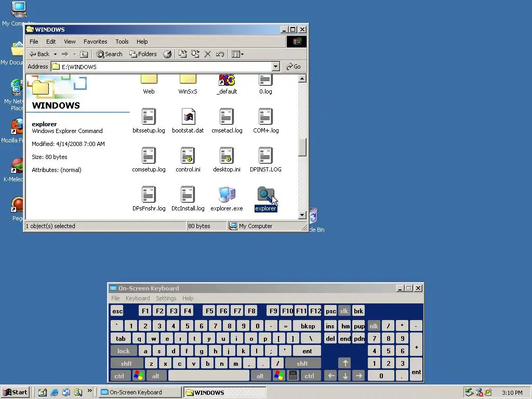532x399 pixels.
Task: Toggle the right alt key on keyboard
Action: point(260,376)
